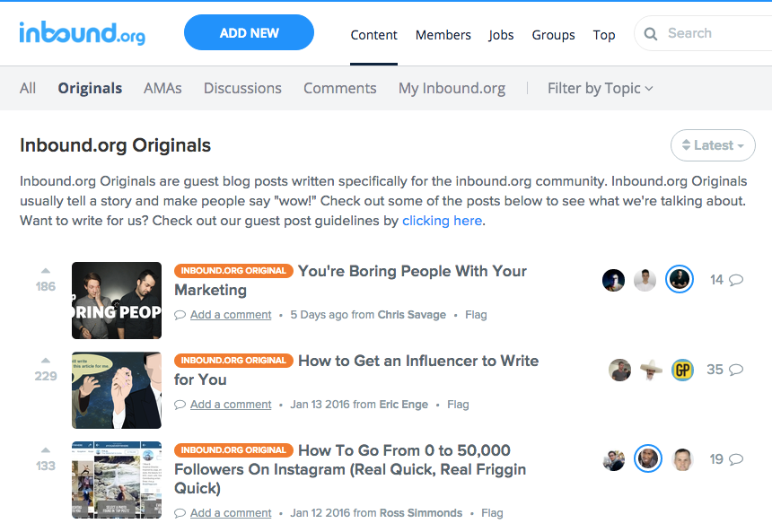
Task: Open the GP avatar on Influencer post
Action: [x=683, y=370]
